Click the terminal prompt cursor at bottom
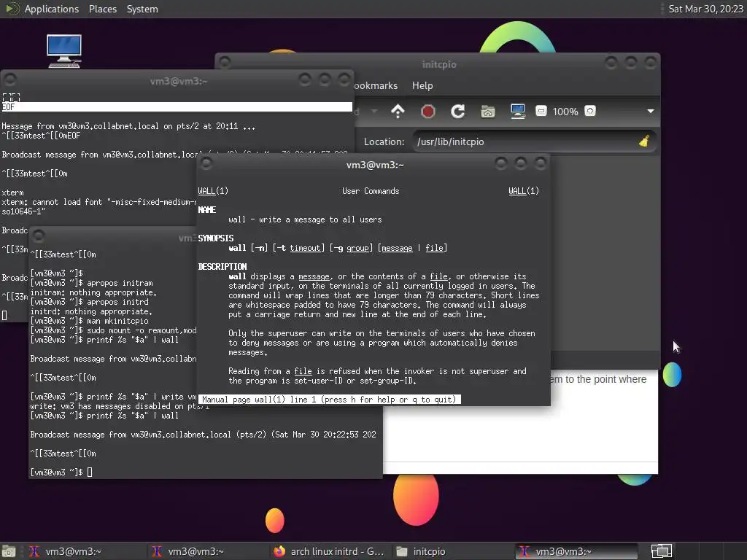The width and height of the screenshot is (747, 560). tap(90, 472)
